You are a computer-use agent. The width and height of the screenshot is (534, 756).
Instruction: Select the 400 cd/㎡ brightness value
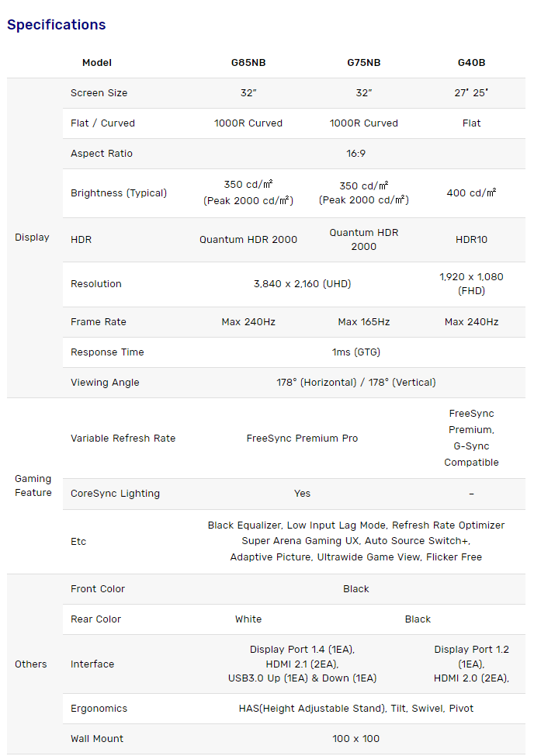coord(471,193)
